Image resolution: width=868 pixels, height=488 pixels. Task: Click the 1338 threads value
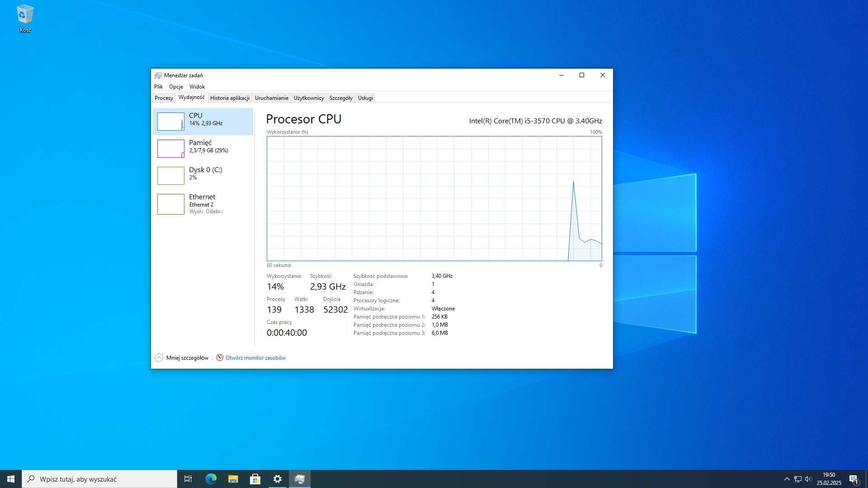click(304, 310)
